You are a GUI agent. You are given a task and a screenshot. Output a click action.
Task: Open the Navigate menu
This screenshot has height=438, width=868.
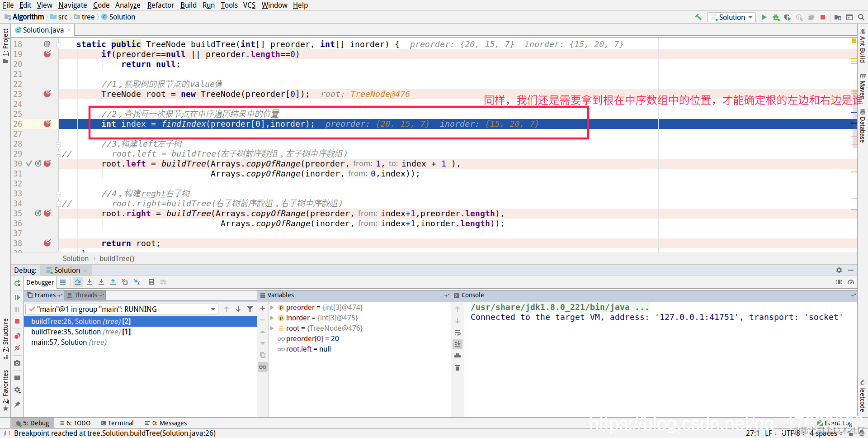pyautogui.click(x=72, y=5)
